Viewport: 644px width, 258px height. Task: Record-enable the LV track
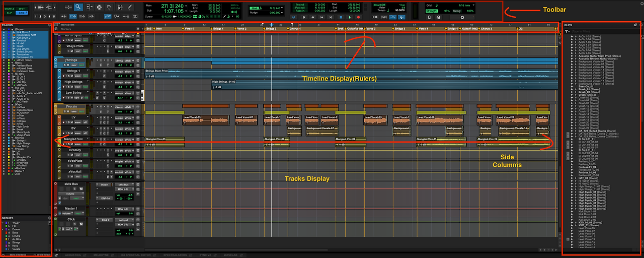pyautogui.click(x=63, y=122)
